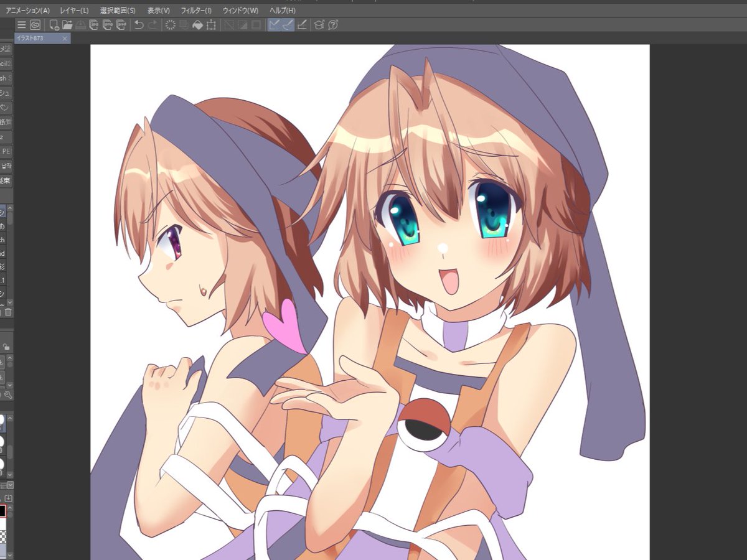747x560 pixels.
Task: Click the Open file folder icon
Action: (x=67, y=25)
